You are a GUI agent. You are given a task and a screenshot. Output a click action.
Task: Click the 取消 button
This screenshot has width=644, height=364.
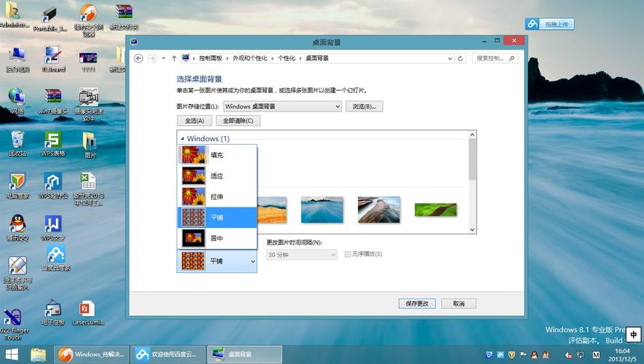click(458, 304)
